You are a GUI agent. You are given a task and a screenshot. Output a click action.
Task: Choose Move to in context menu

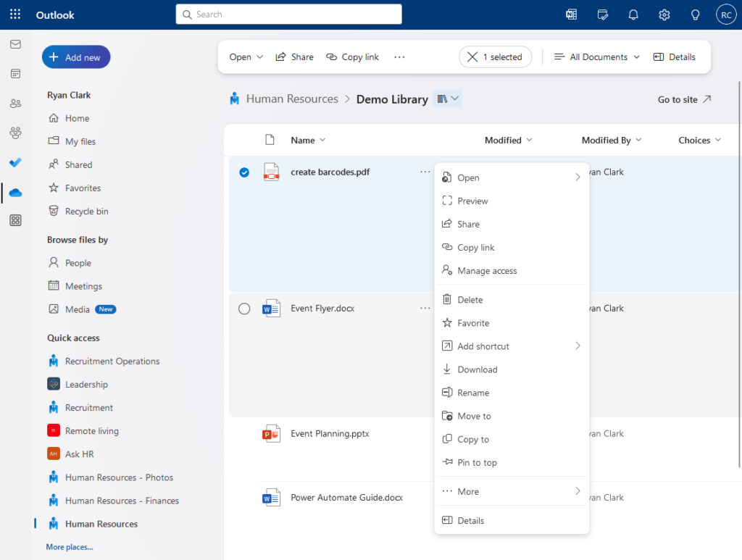click(512, 416)
